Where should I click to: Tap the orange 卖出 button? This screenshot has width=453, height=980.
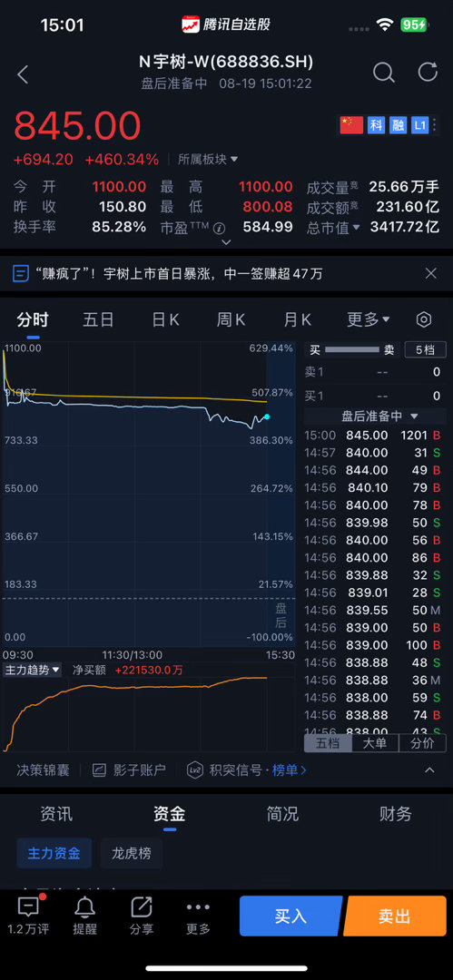(395, 916)
